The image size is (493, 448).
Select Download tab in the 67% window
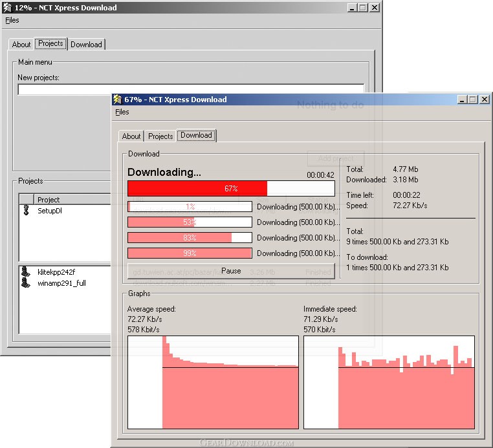coord(196,135)
